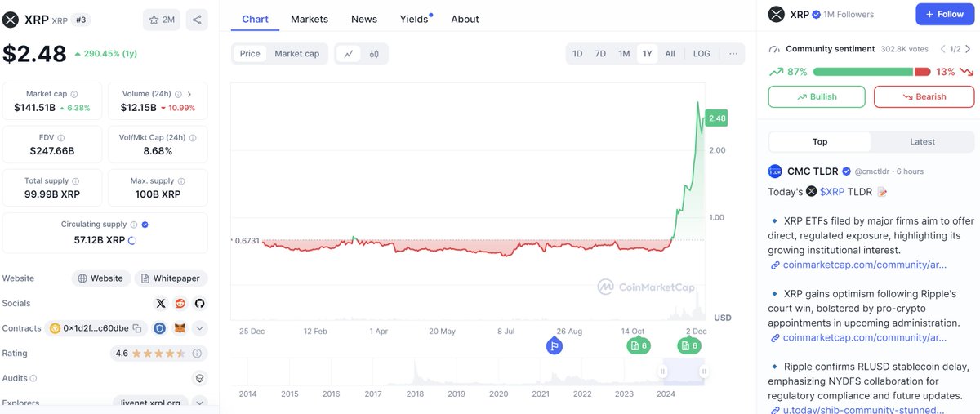Image resolution: width=980 pixels, height=414 pixels.
Task: Open the Website link button
Action: 100,278
